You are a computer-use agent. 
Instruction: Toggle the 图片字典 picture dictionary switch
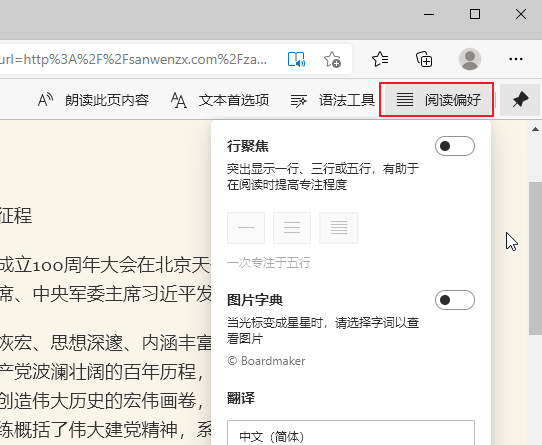pos(455,300)
